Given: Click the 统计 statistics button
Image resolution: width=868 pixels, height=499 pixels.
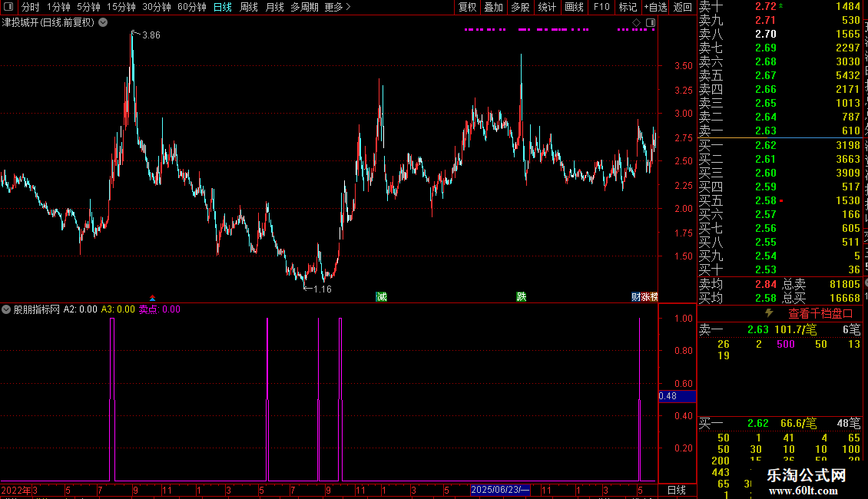Looking at the screenshot, I should [547, 7].
